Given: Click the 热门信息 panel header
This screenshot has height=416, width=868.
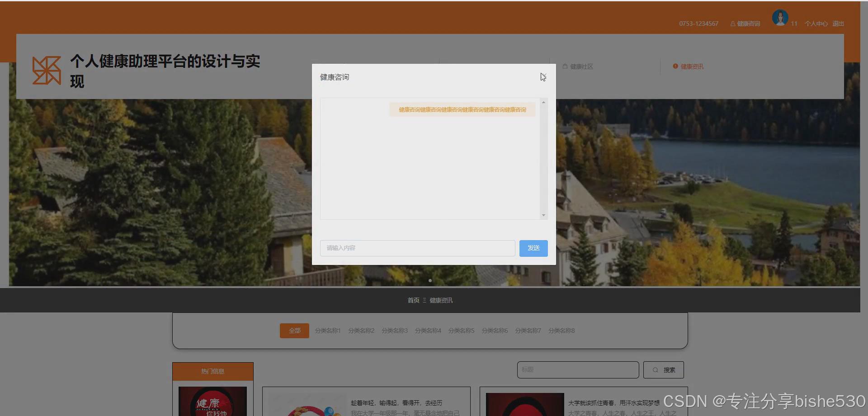Looking at the screenshot, I should (x=213, y=371).
